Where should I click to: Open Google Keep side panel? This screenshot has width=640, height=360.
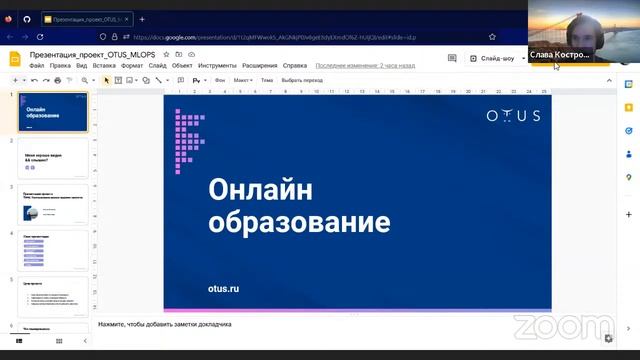tap(629, 107)
